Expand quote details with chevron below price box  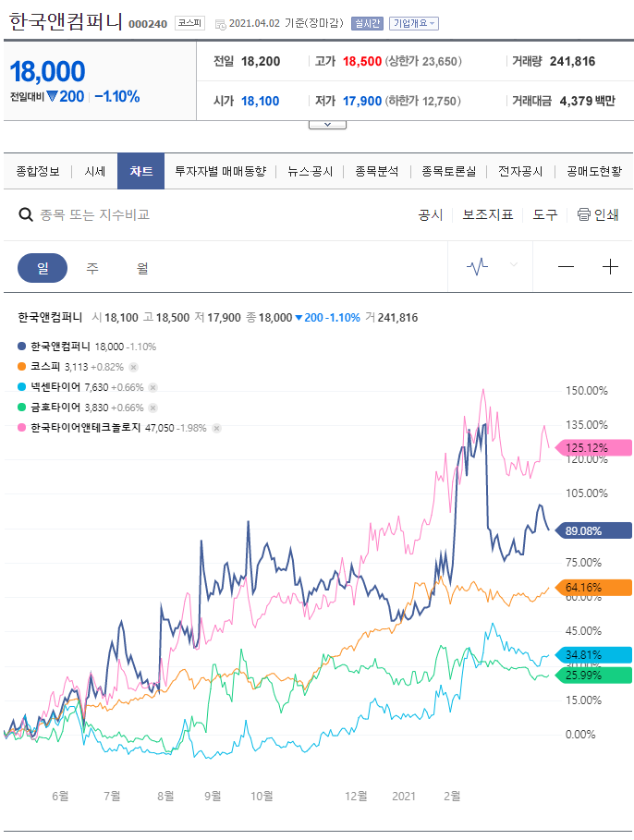pos(327,124)
